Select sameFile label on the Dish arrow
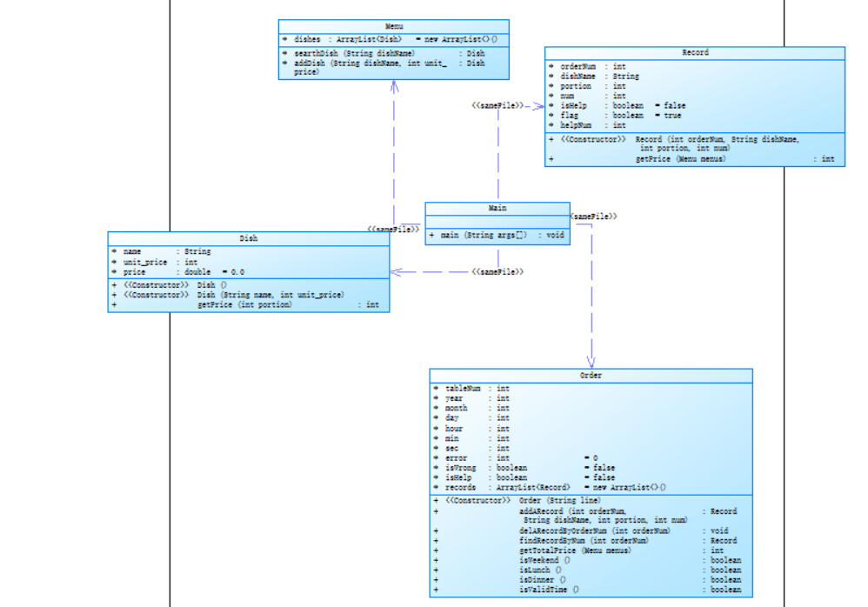868x607 pixels. [x=497, y=271]
